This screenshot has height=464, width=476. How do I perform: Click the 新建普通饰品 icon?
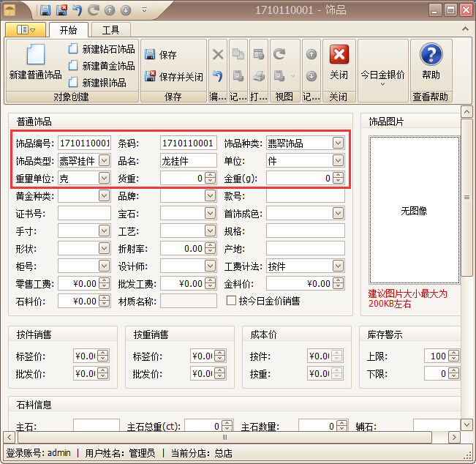(35, 56)
